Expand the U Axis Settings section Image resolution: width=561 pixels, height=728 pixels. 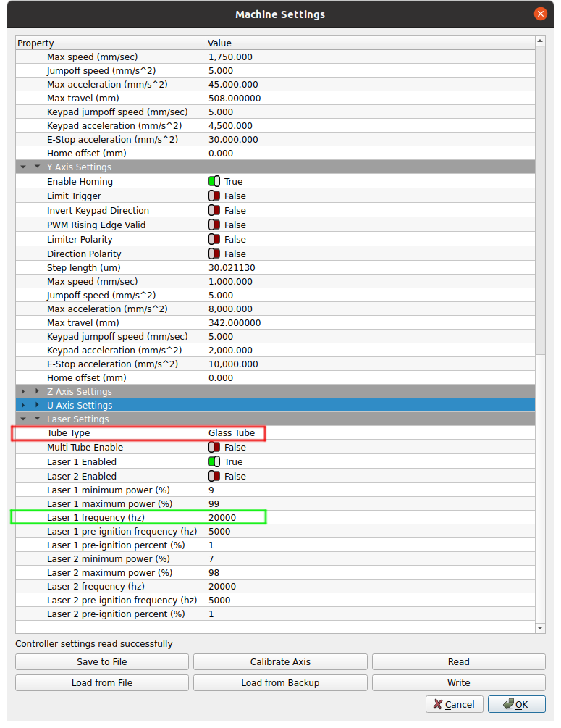pyautogui.click(x=38, y=406)
